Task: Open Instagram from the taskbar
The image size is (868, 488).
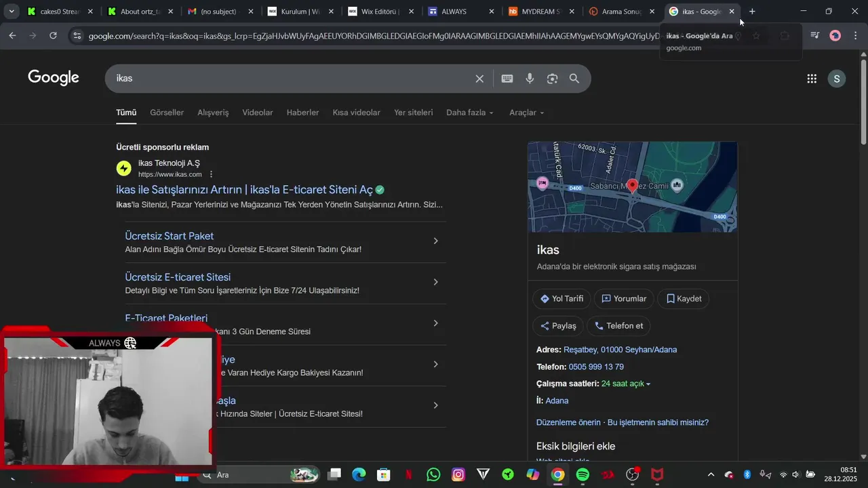Action: pyautogui.click(x=458, y=474)
